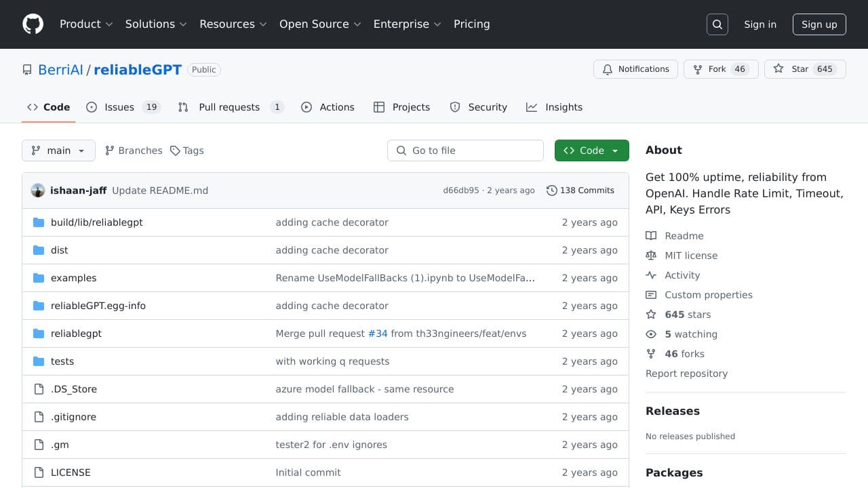Viewport: 868px width, 488px height.
Task: Open the Security tab
Action: tap(478, 107)
